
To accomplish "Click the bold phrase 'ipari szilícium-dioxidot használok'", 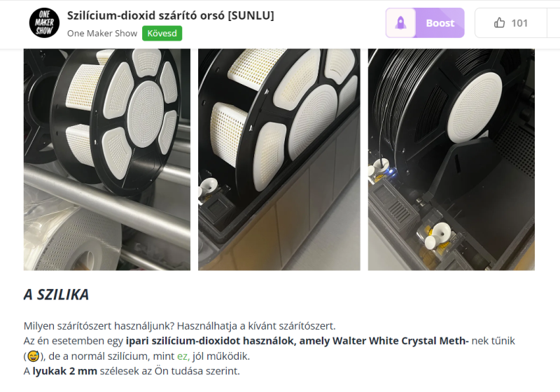I will coord(211,341).
